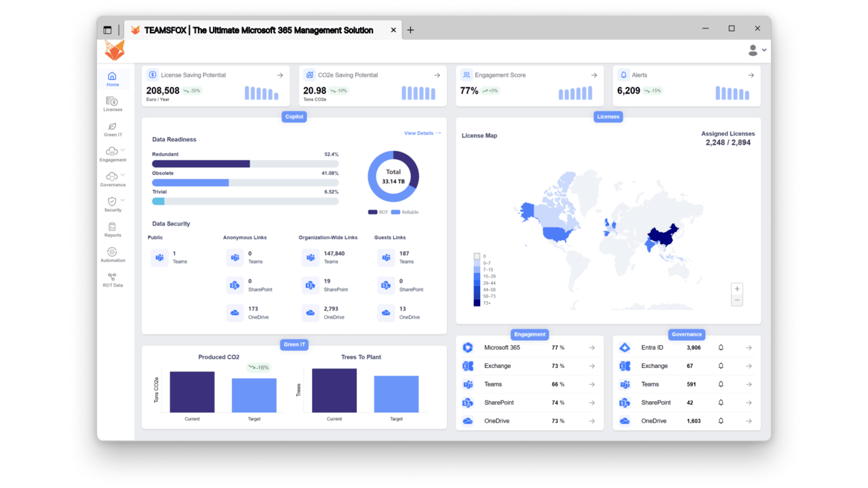Select the Green IT section badge
This screenshot has height=488, width=868.
(294, 344)
